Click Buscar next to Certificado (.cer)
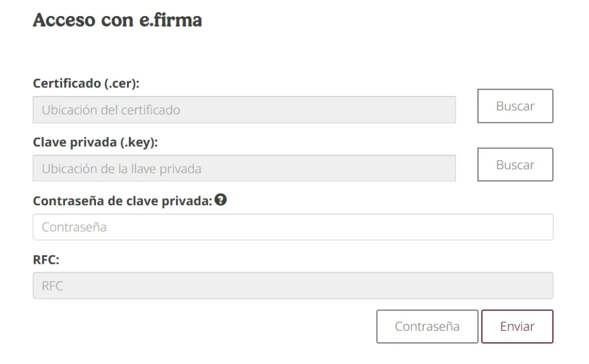The width and height of the screenshot is (589, 364). (515, 106)
